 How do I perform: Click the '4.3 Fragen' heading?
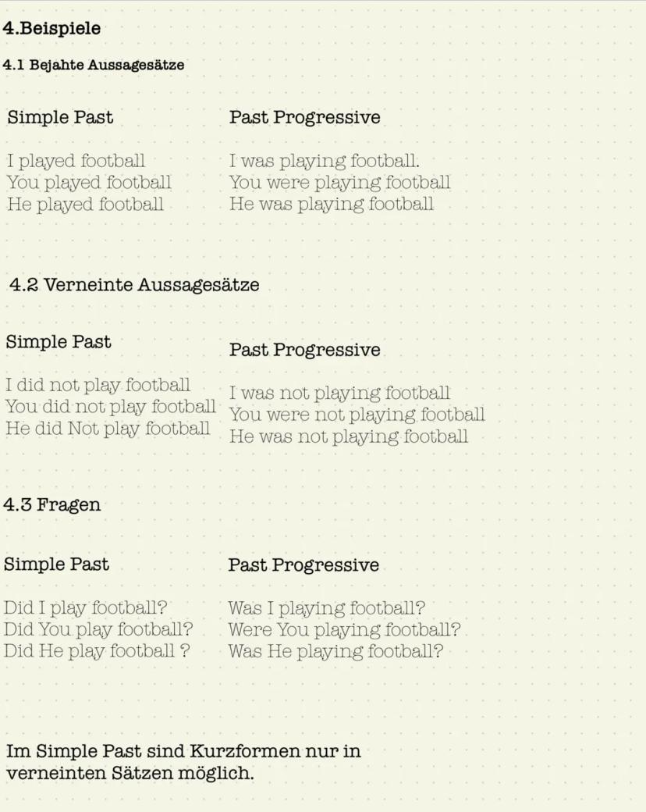(52, 504)
